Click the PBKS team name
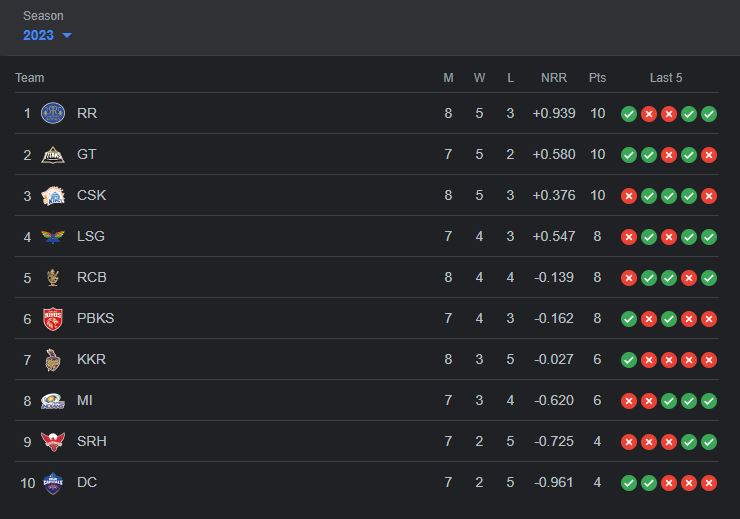The width and height of the screenshot is (740, 519). point(95,318)
